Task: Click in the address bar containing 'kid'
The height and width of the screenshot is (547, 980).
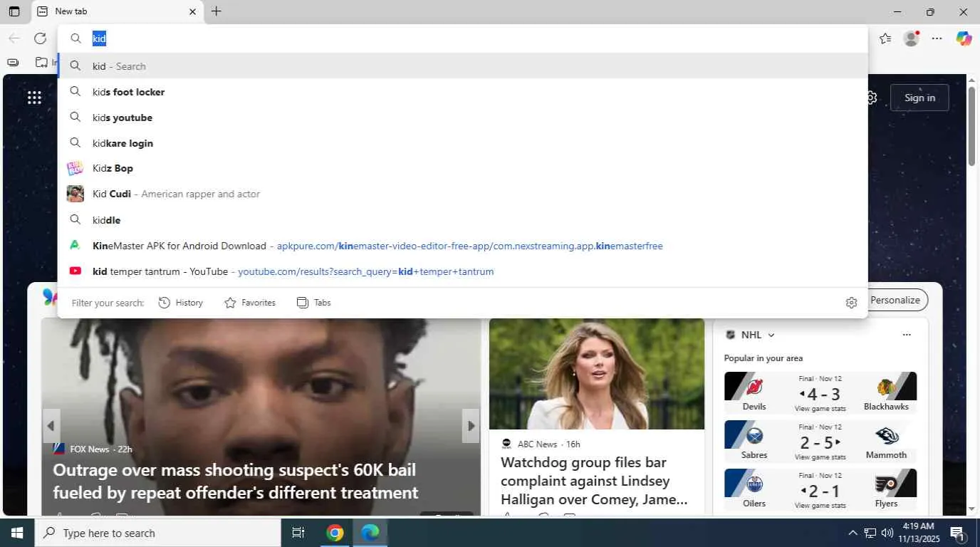Action: click(x=463, y=38)
